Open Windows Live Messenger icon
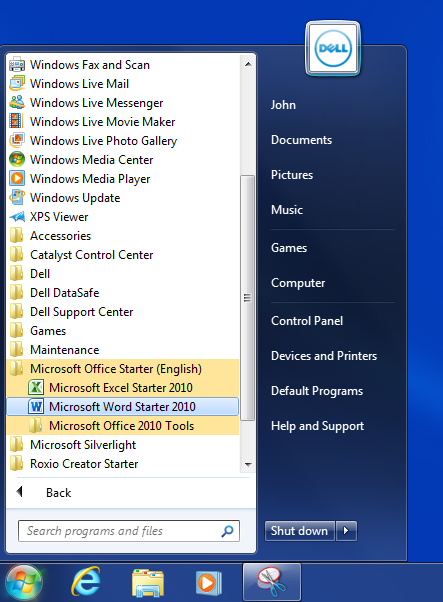This screenshot has height=602, width=443. pos(17,103)
